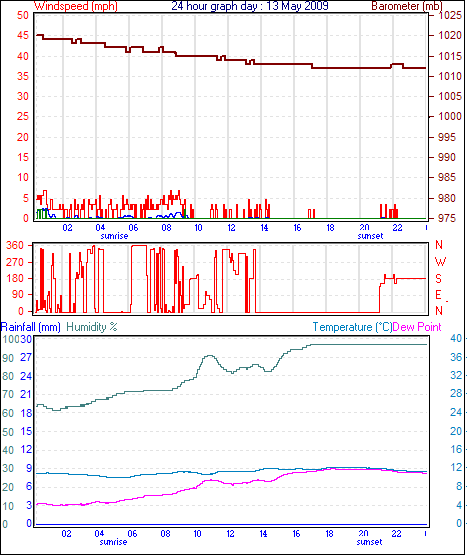Click the S compass letter on direction graph
Image resolution: width=467 pixels, height=559 pixels.
point(439,278)
